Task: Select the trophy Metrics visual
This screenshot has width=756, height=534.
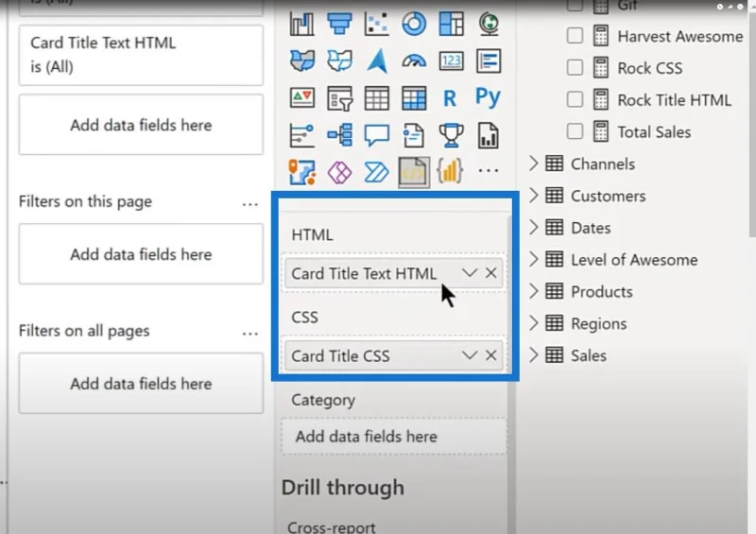Action: pyautogui.click(x=452, y=135)
